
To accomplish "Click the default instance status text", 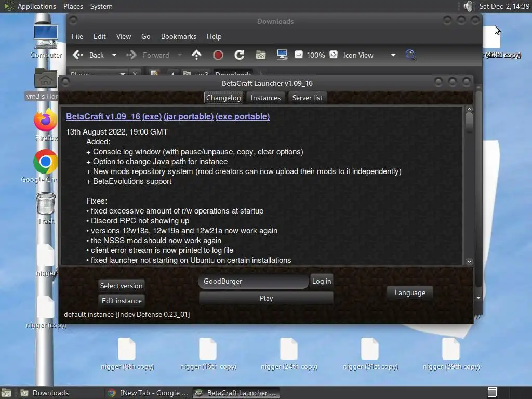I will point(127,314).
